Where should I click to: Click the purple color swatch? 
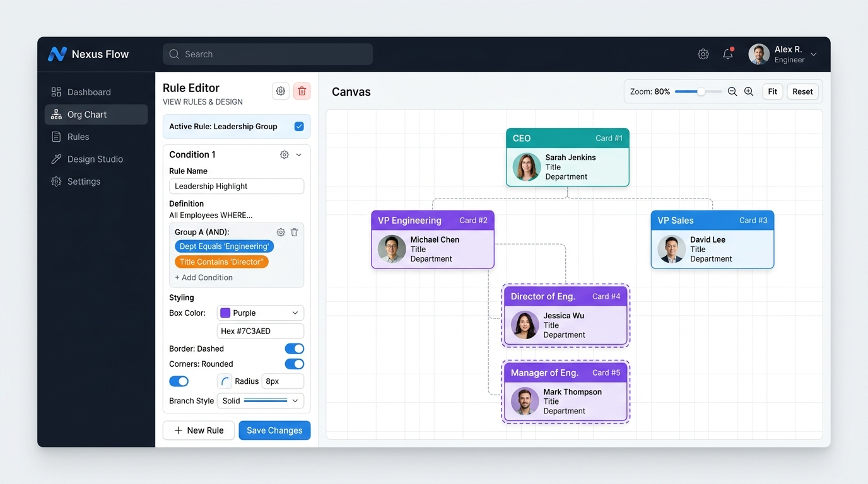pyautogui.click(x=225, y=313)
